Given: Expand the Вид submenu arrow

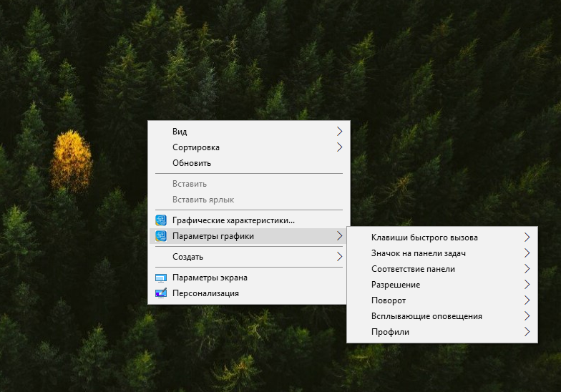Looking at the screenshot, I should (339, 132).
